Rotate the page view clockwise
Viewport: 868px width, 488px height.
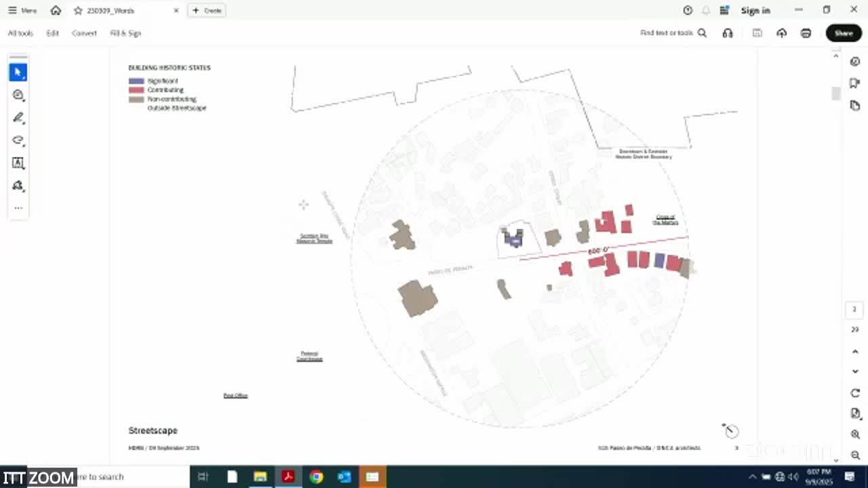[x=855, y=393]
